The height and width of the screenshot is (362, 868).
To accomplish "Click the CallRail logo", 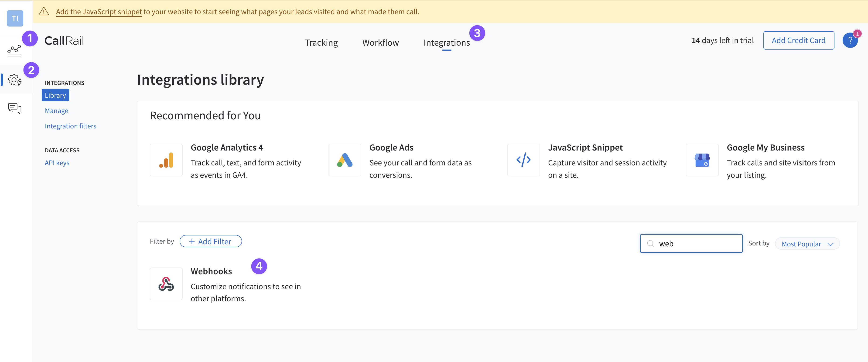I will [x=64, y=41].
